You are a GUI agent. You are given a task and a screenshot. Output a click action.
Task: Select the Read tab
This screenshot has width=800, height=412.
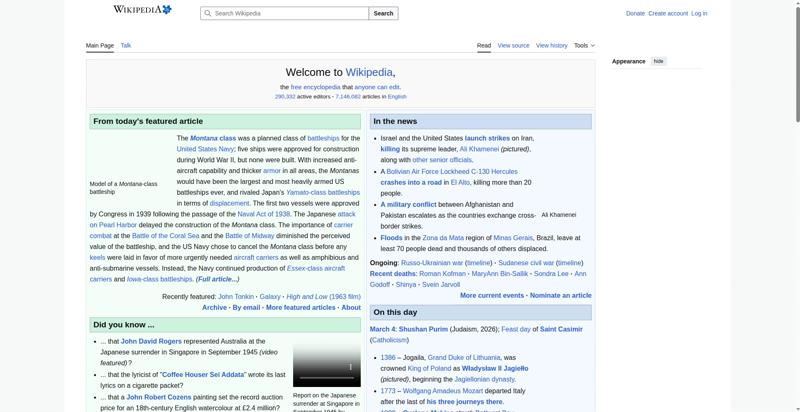[x=483, y=45]
